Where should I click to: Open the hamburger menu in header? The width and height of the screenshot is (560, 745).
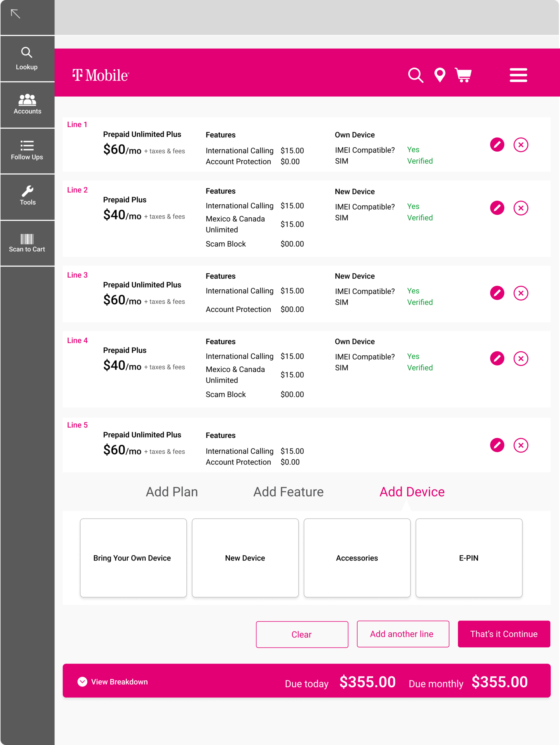[518, 75]
